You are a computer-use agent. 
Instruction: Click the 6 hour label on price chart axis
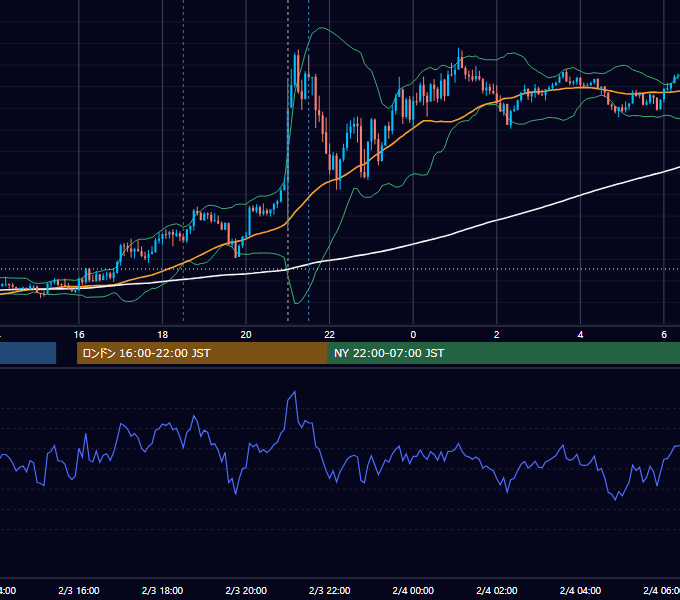(664, 335)
